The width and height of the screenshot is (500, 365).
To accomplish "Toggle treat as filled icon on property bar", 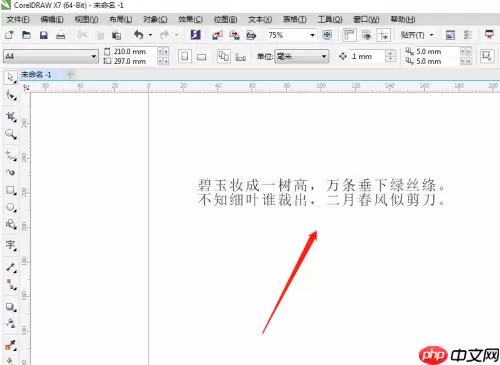I will pos(487,56).
